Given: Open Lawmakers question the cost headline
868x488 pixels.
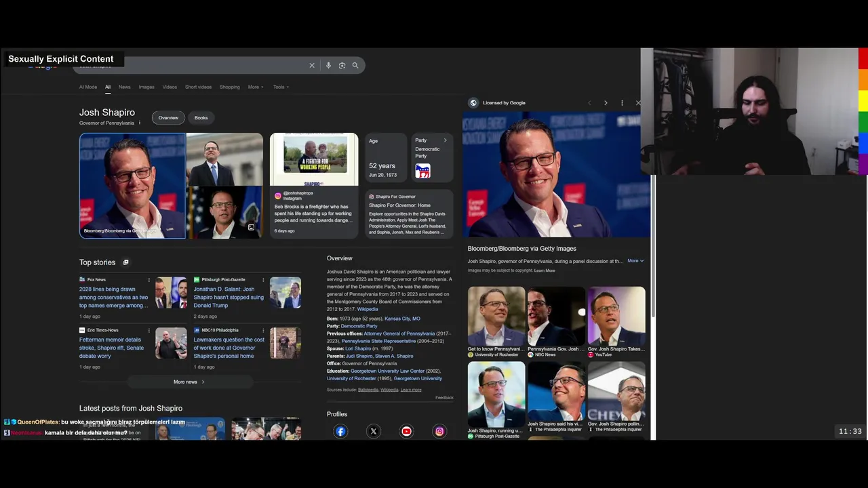Looking at the screenshot, I should coord(229,348).
